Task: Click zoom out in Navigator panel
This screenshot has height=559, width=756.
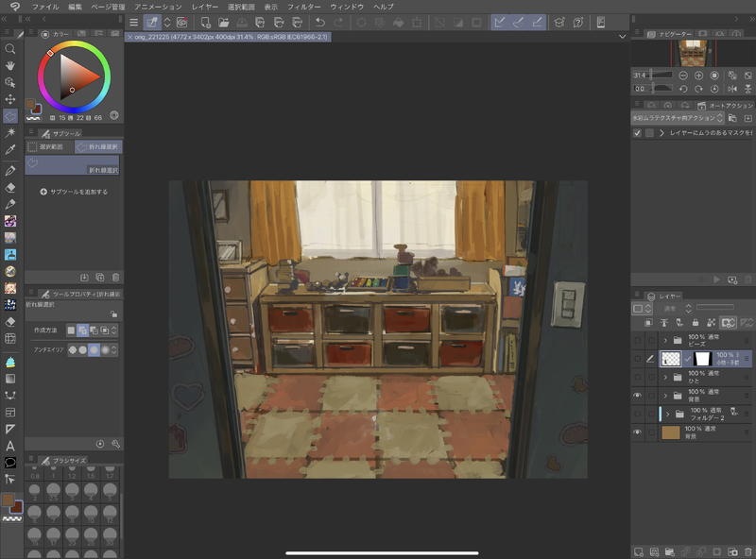Action: [x=683, y=76]
